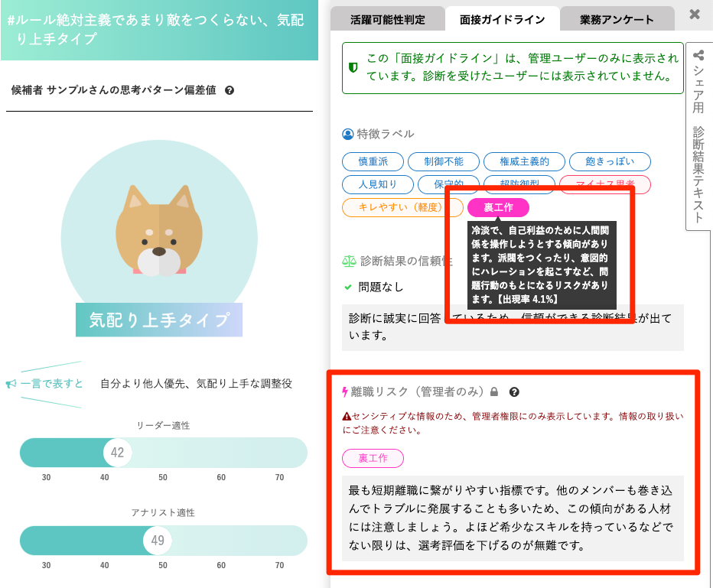Open the 業務アンケート tab
This screenshot has height=588, width=713.
[x=617, y=19]
